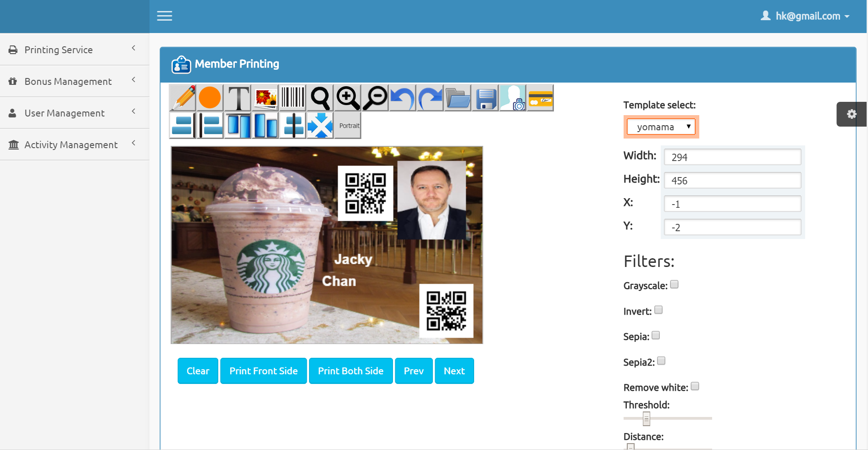
Task: Enable the Invert filter
Action: click(658, 310)
